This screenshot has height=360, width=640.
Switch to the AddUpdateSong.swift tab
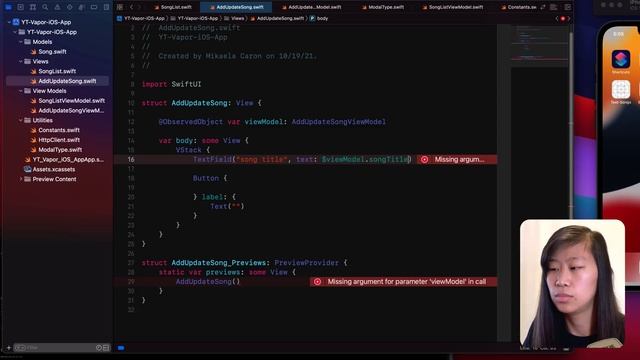(x=236, y=7)
